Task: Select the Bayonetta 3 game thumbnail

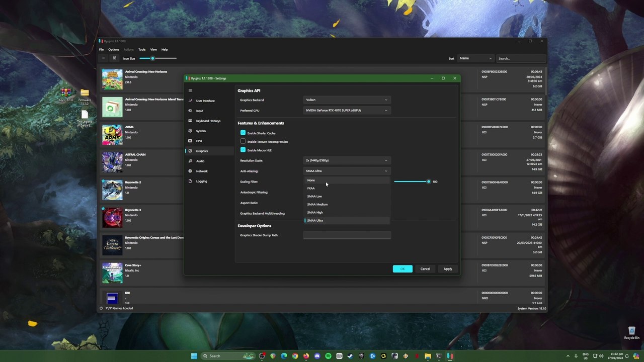Action: pyautogui.click(x=112, y=218)
